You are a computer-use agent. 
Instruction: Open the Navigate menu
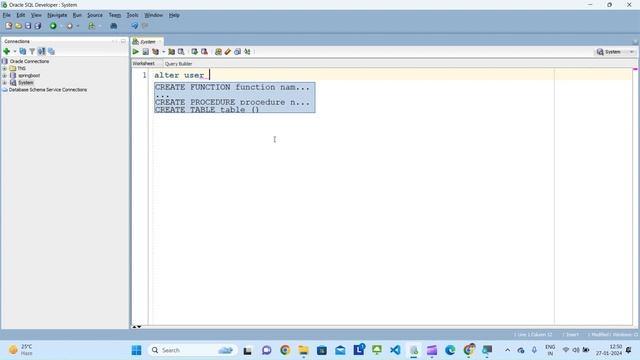57,15
